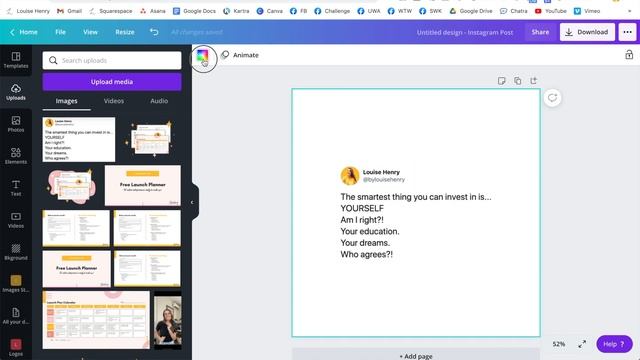This screenshot has width=640, height=360.
Task: Open the View menu
Action: pyautogui.click(x=90, y=32)
